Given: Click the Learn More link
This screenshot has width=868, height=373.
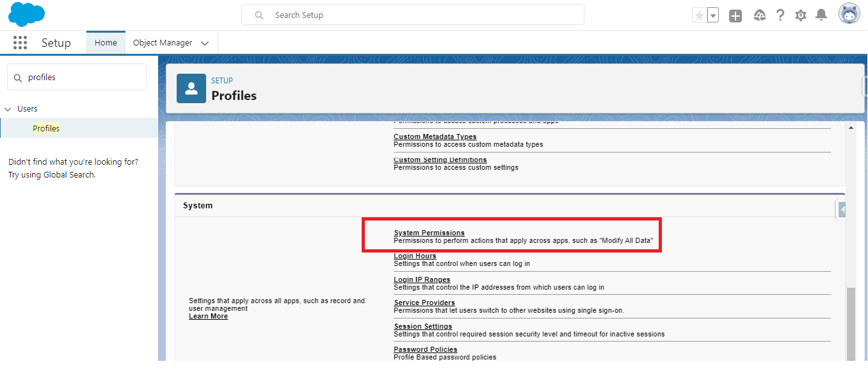Looking at the screenshot, I should pos(208,316).
